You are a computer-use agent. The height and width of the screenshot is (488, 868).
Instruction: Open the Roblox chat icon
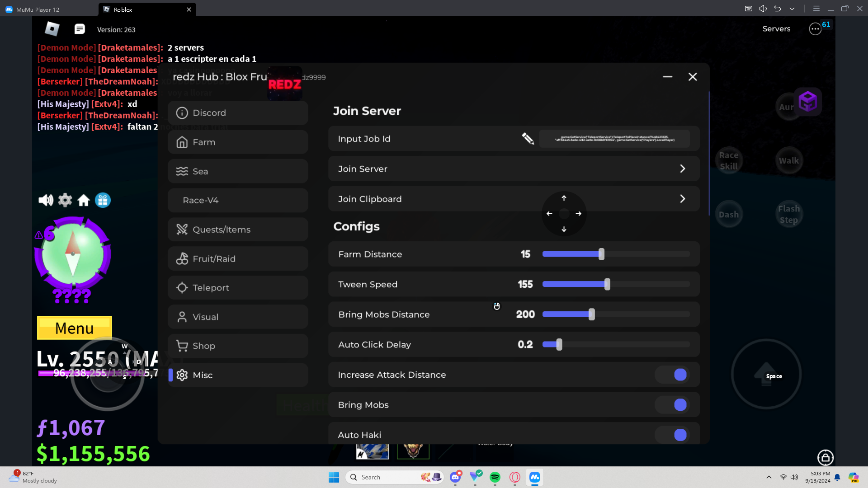(80, 29)
